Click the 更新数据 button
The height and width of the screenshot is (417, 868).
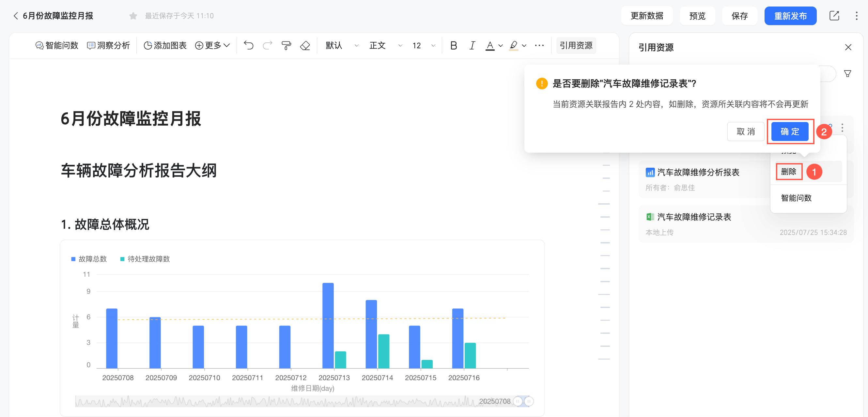coord(647,16)
